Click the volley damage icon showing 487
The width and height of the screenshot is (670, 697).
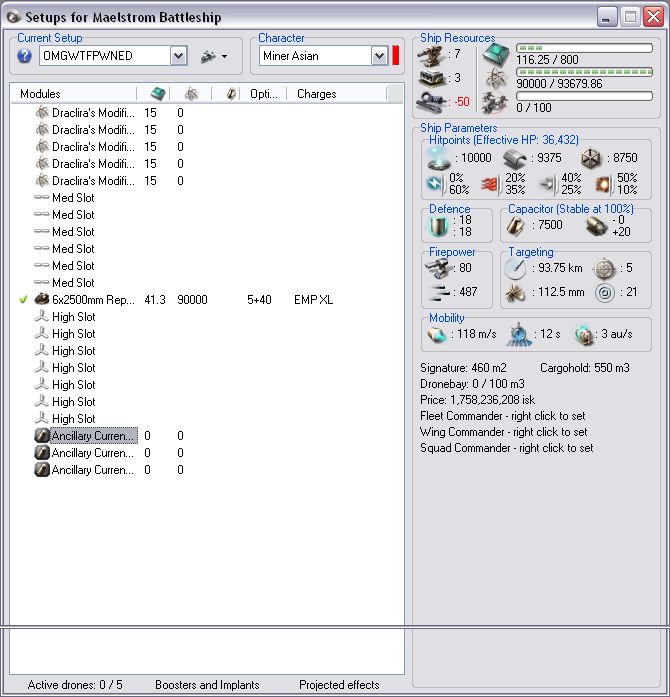tap(437, 292)
